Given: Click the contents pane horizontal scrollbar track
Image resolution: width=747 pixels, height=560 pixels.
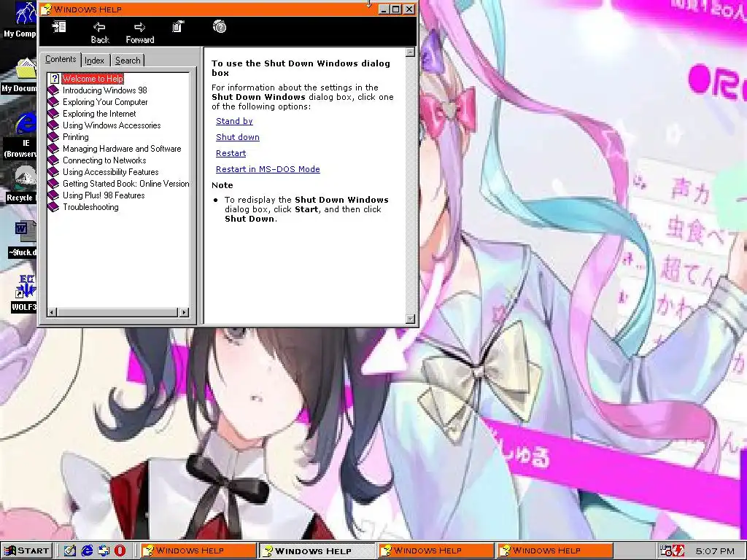Looking at the screenshot, I should point(117,312).
